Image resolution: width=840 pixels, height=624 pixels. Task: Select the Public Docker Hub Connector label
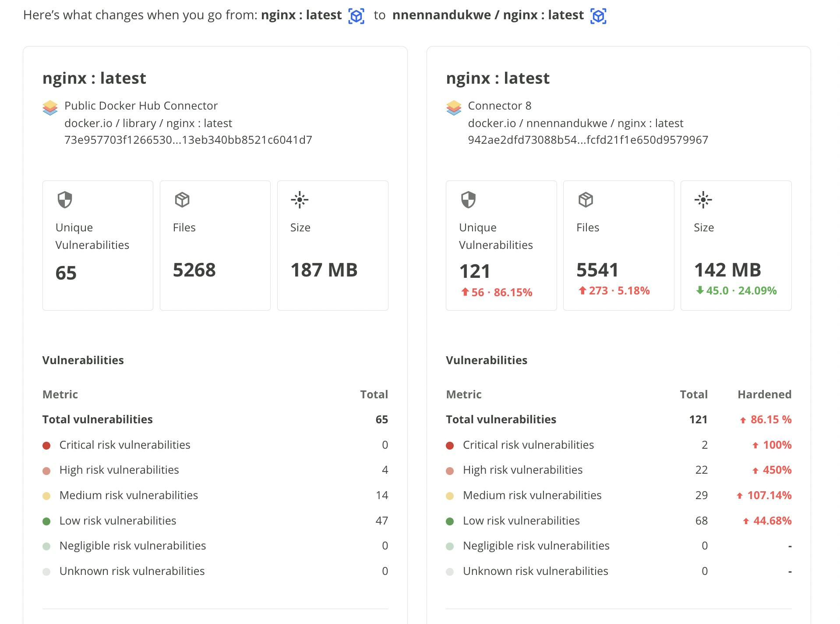(141, 106)
